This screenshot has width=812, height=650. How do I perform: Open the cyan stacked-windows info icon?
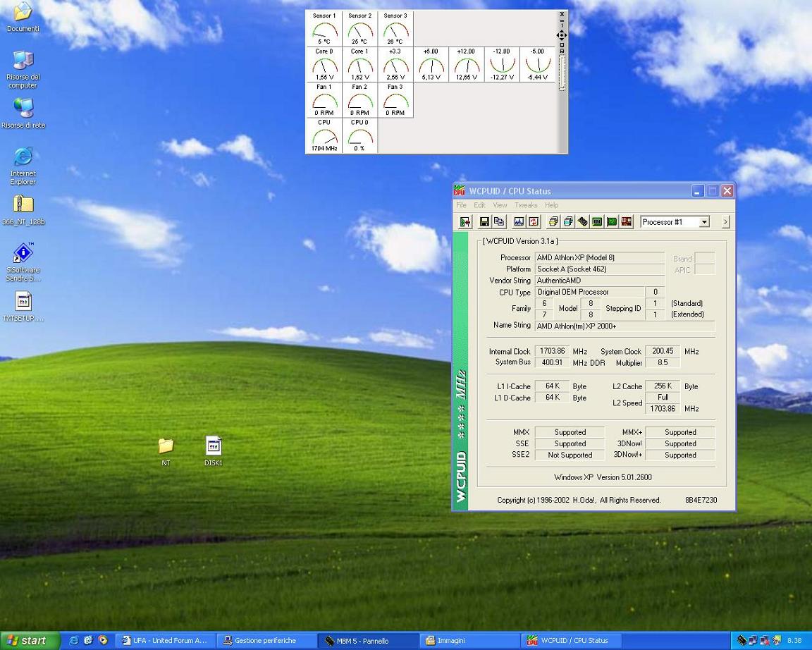[568, 222]
